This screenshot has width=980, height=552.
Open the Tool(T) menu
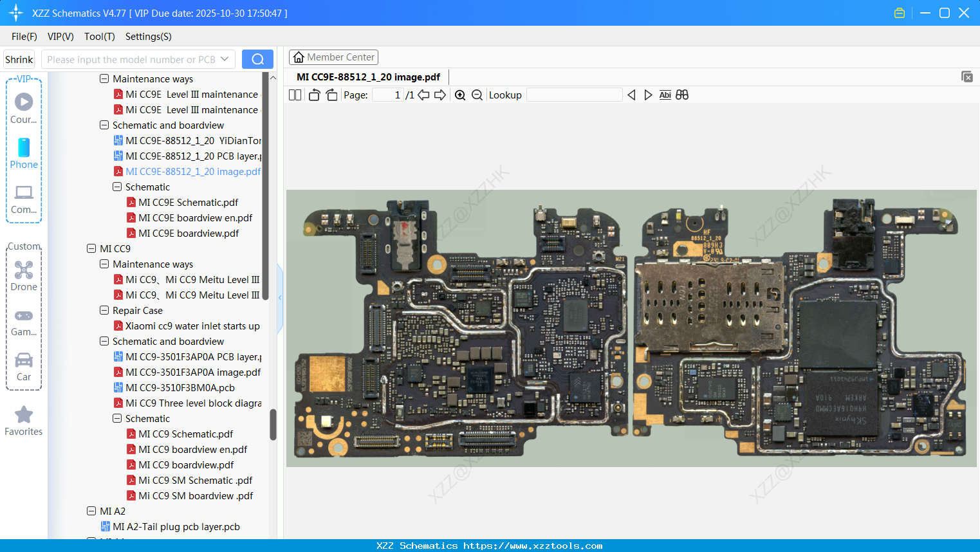pos(99,37)
